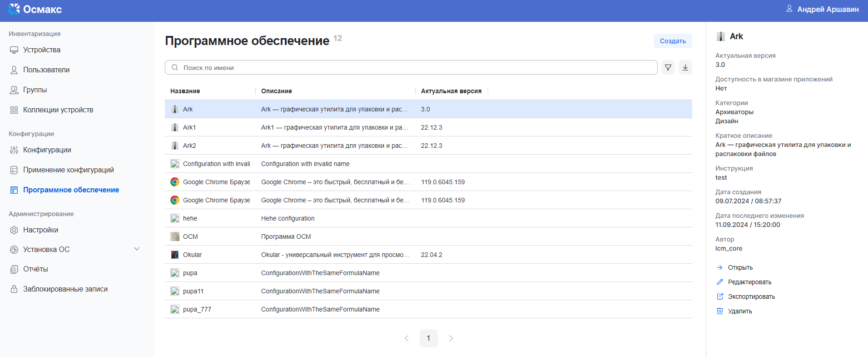Expand the Установка ОС menu chevron
The width and height of the screenshot is (868, 357).
coord(137,249)
